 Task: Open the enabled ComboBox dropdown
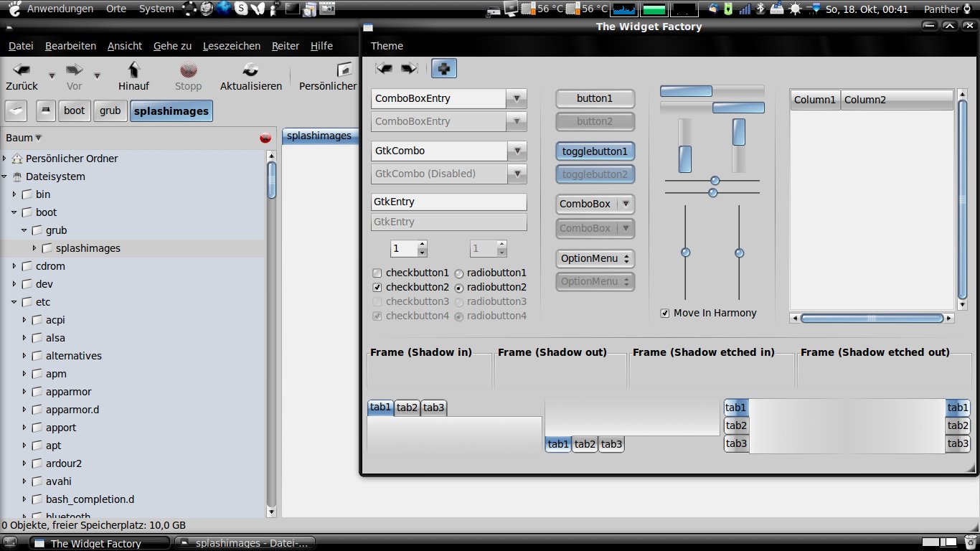tap(595, 204)
